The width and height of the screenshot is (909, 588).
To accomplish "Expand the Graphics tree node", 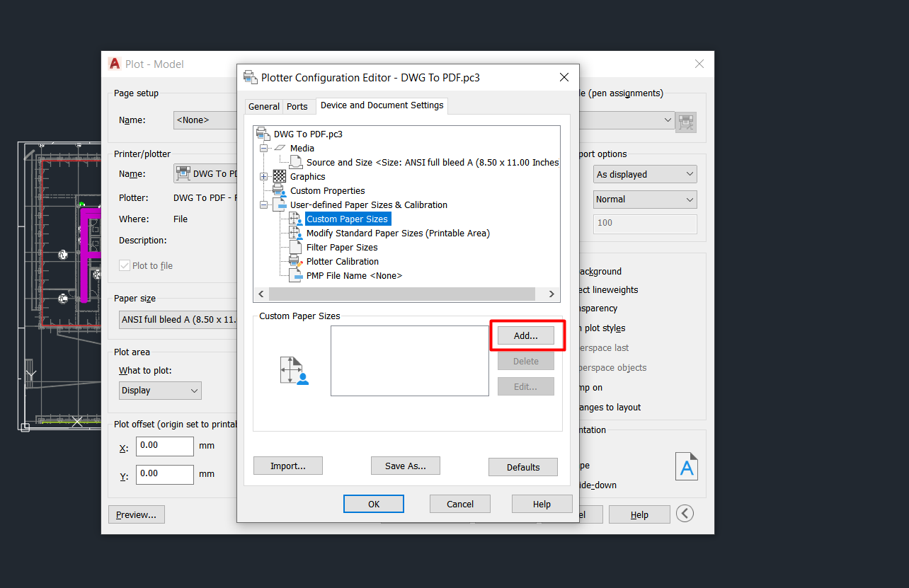I will tap(263, 176).
